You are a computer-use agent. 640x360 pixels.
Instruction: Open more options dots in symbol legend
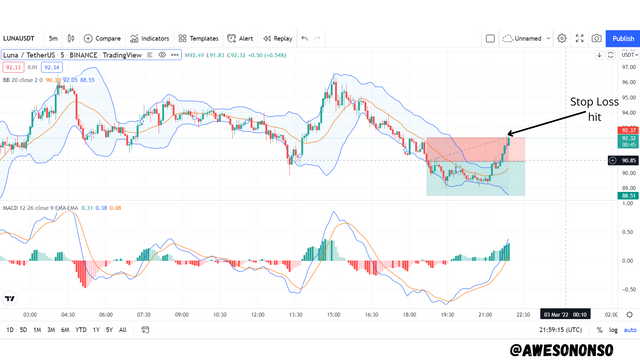point(175,55)
